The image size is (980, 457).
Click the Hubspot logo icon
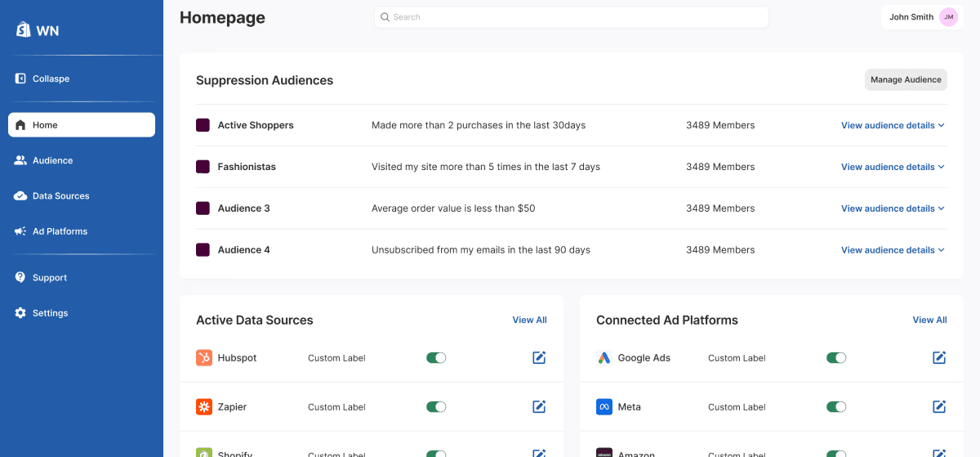[x=204, y=358]
